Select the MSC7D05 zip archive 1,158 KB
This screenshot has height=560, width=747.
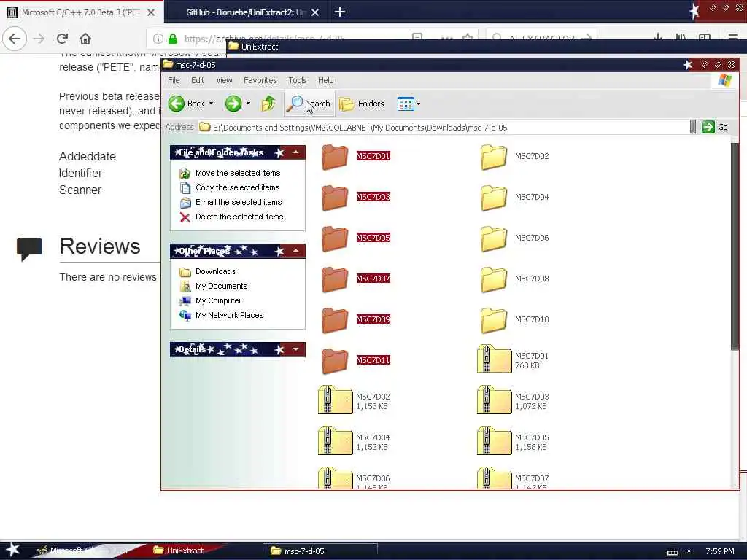point(494,441)
